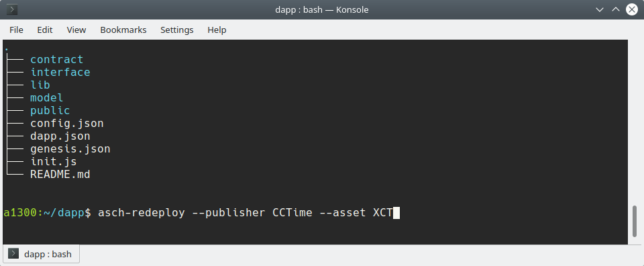Click the 'model' directory name
644x266 pixels.
point(47,98)
